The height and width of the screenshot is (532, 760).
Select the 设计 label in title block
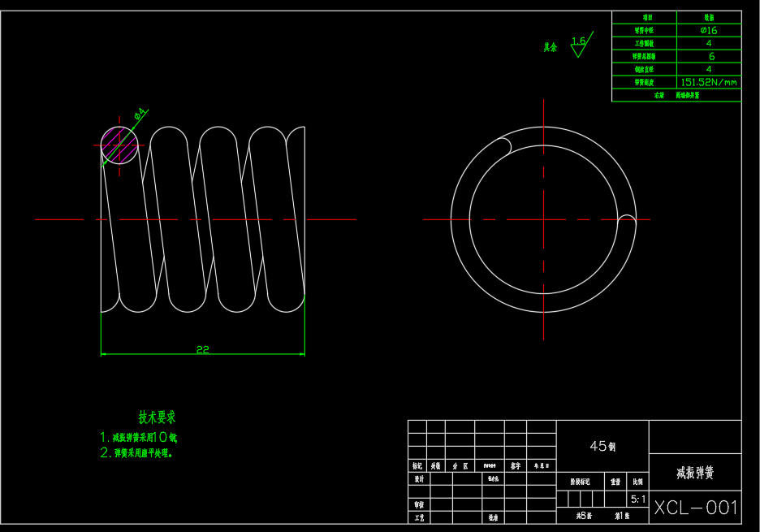pyautogui.click(x=418, y=479)
